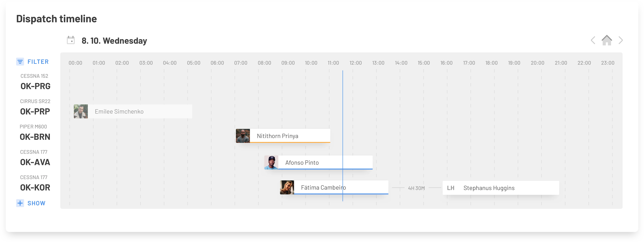
Task: Expand hidden aircraft using SHOW
Action: click(36, 203)
